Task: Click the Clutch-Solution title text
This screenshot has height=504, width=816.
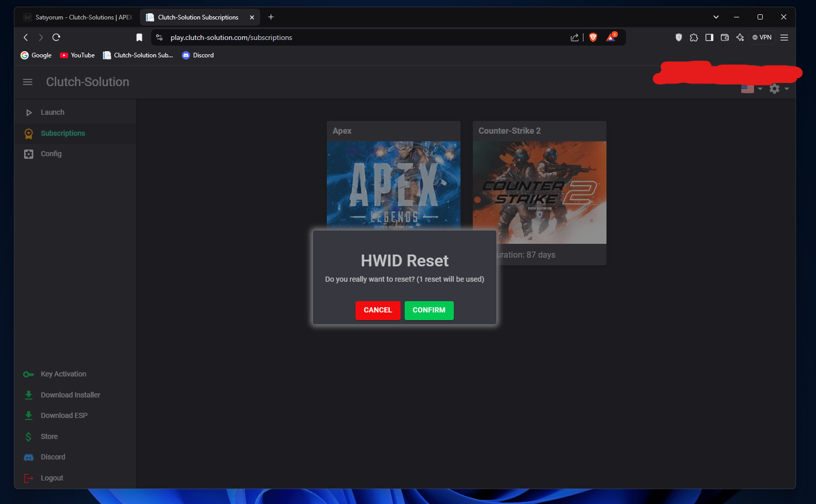Action: coord(88,82)
